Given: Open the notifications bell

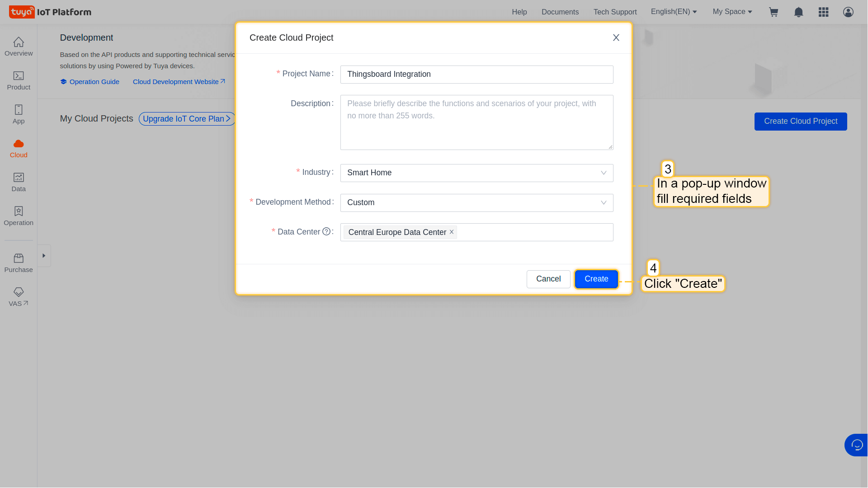Looking at the screenshot, I should point(798,12).
